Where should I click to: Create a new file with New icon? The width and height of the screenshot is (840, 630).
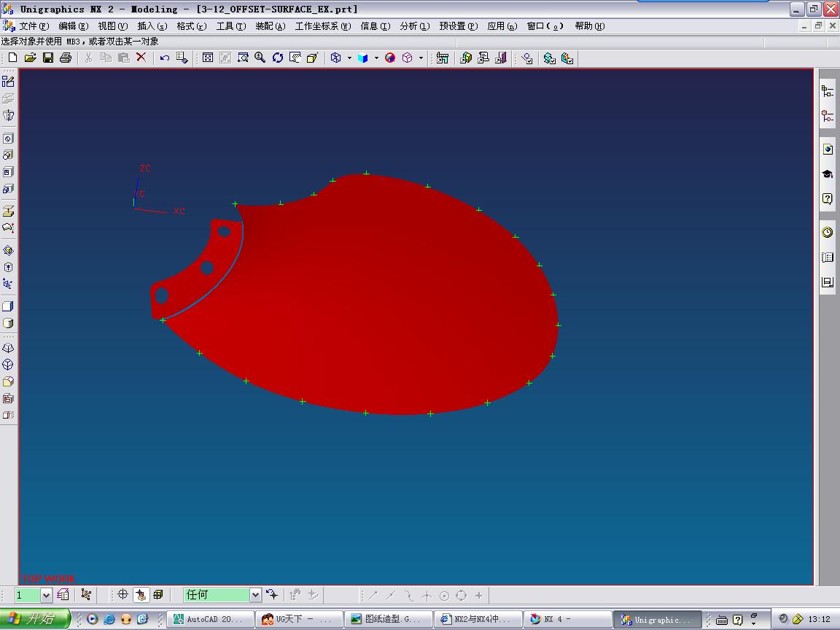[x=13, y=58]
